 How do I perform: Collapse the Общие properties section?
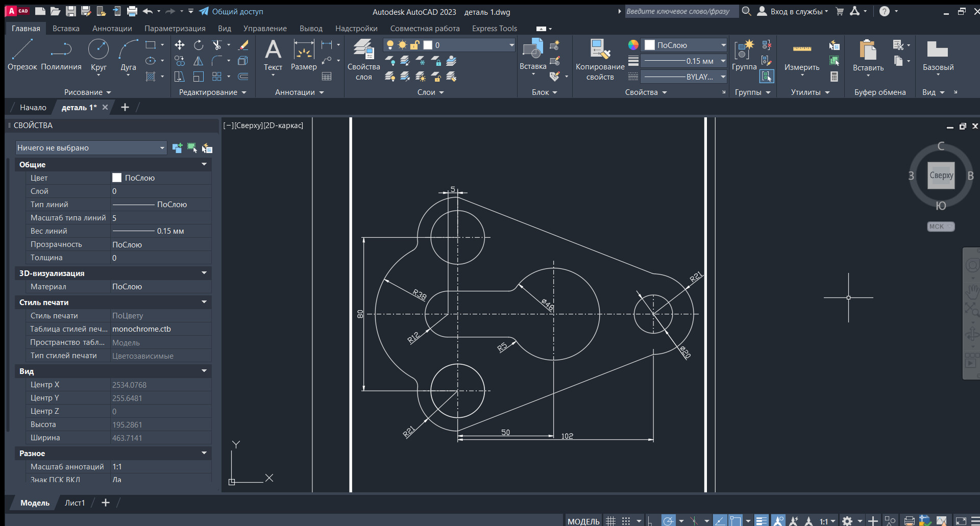204,164
